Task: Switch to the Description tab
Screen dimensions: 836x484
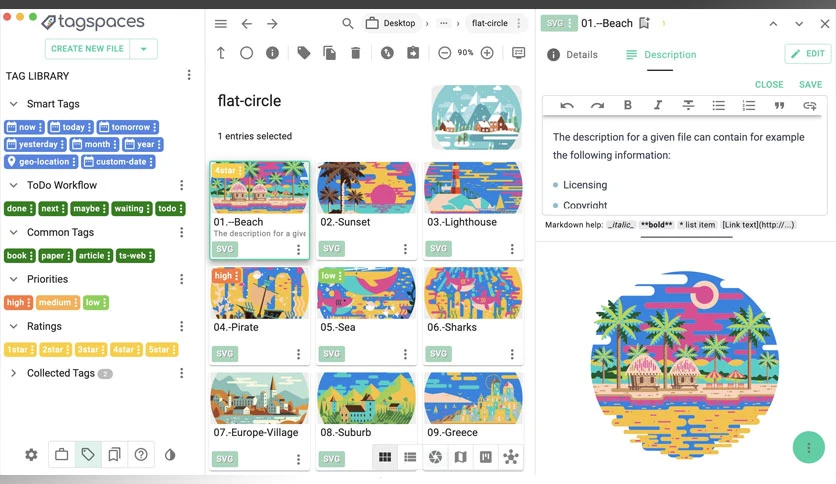Action: [661, 54]
